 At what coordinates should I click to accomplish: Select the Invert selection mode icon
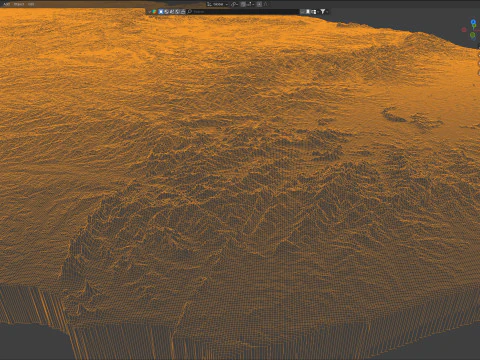click(177, 12)
